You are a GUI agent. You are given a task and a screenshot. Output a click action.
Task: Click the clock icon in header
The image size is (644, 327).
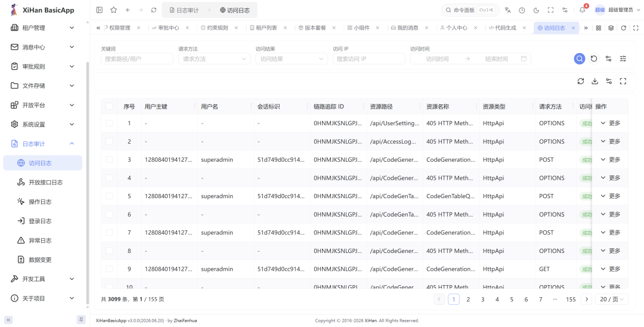(x=522, y=10)
